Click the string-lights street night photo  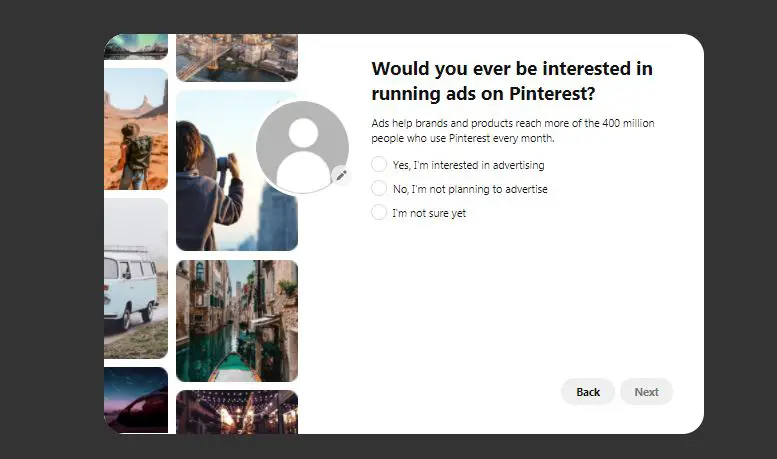pos(237,412)
